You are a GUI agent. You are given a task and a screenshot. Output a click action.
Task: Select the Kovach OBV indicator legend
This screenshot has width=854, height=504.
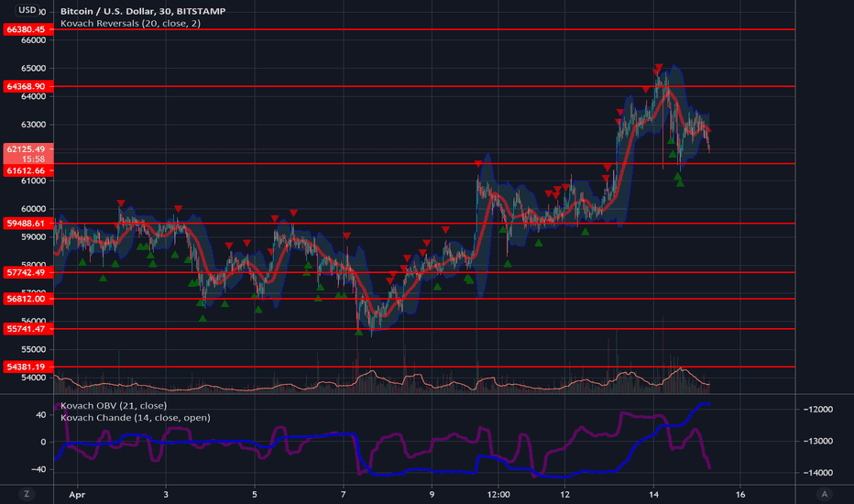tap(114, 405)
